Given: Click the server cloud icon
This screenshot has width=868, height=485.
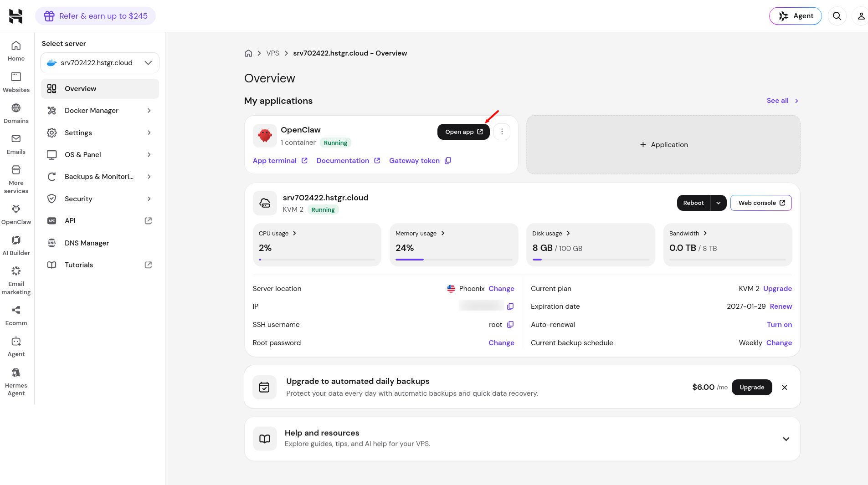Looking at the screenshot, I should pos(265,203).
